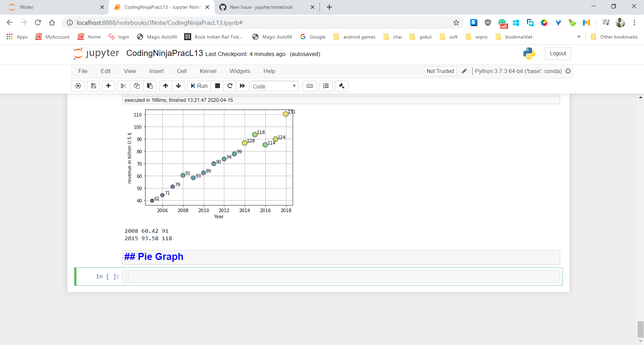
Task: Open cell type dropdown showing Code
Action: coord(275,86)
